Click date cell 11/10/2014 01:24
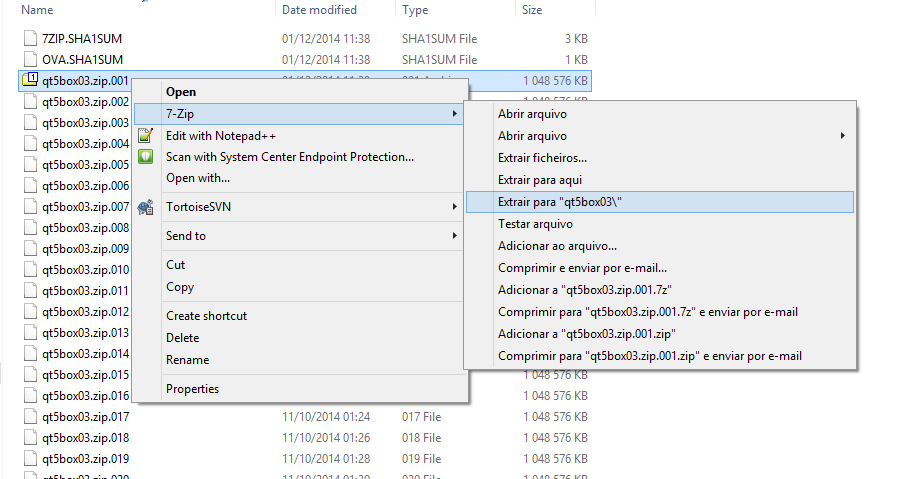This screenshot has height=479, width=906. (x=326, y=417)
